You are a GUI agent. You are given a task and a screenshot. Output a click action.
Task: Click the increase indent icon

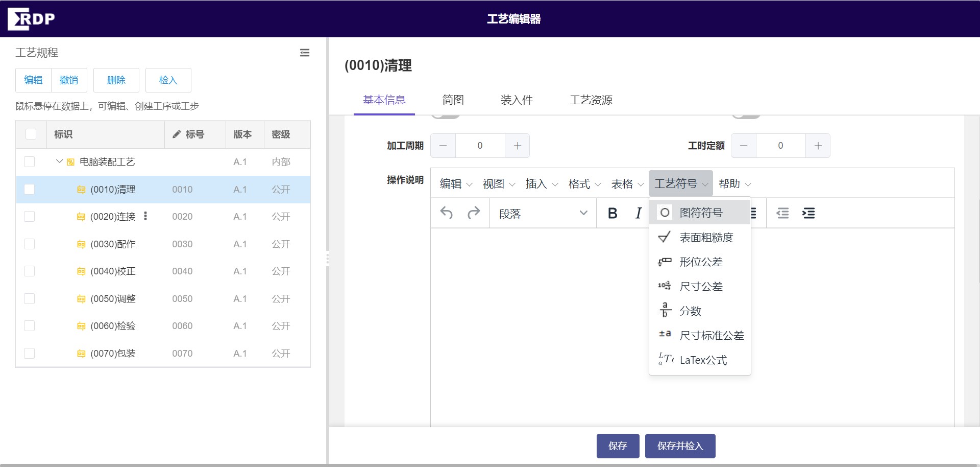click(x=808, y=213)
